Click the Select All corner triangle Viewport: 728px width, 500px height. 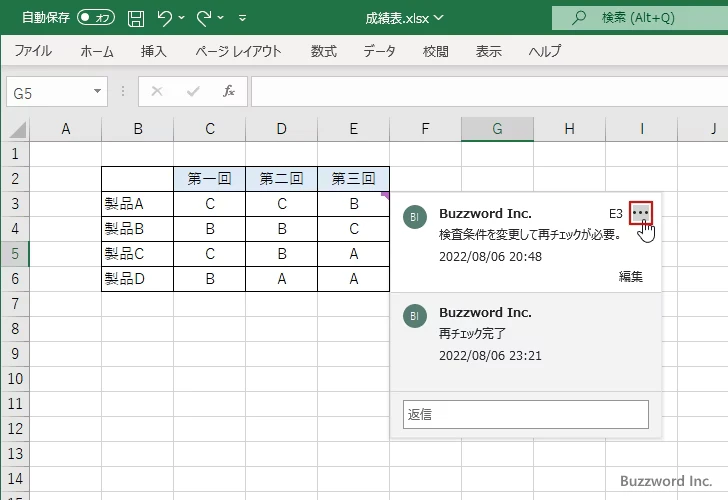[x=17, y=130]
